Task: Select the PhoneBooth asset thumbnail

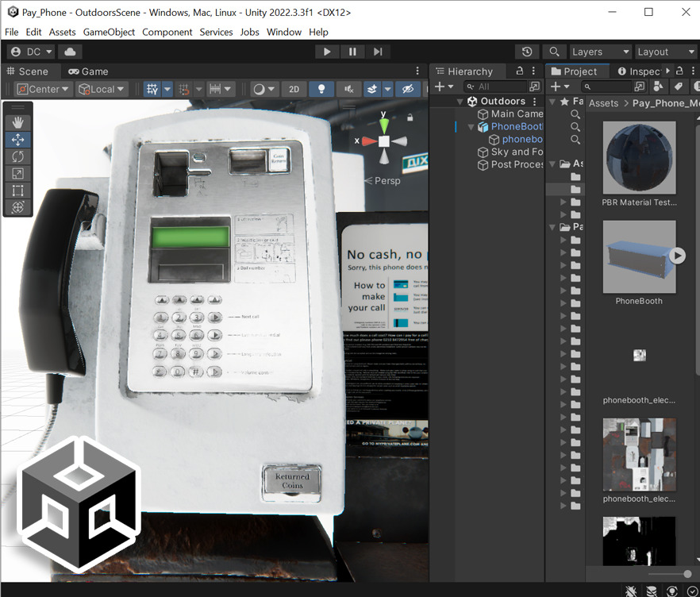Action: coord(639,256)
